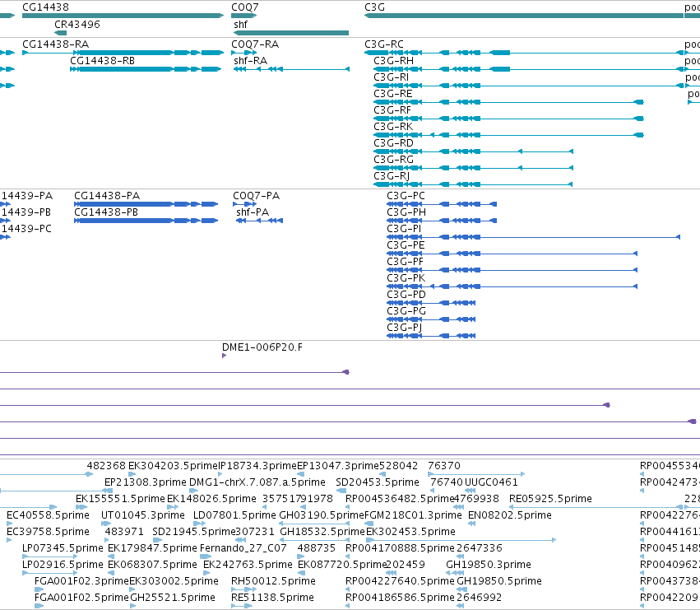This screenshot has width=700, height=610.
Task: Select transcript C3G-RH label
Action: coord(394,61)
